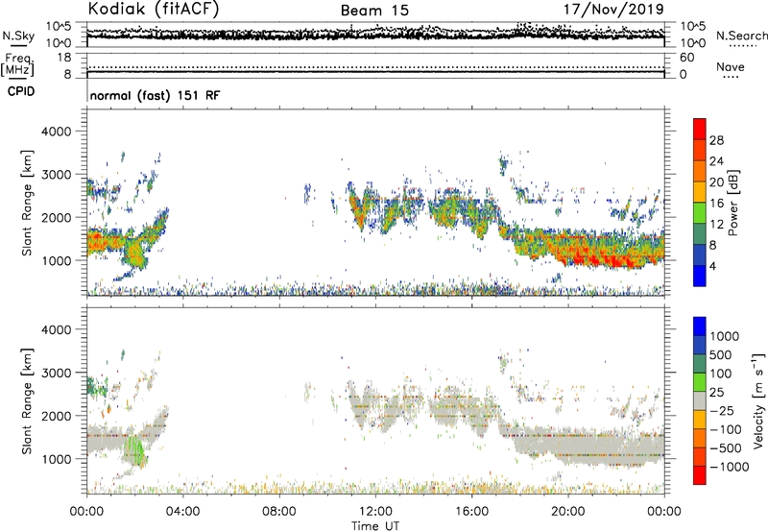The image size is (768, 532).
Task: Click the yellow segment of Power colorbar
Action: tap(700, 192)
